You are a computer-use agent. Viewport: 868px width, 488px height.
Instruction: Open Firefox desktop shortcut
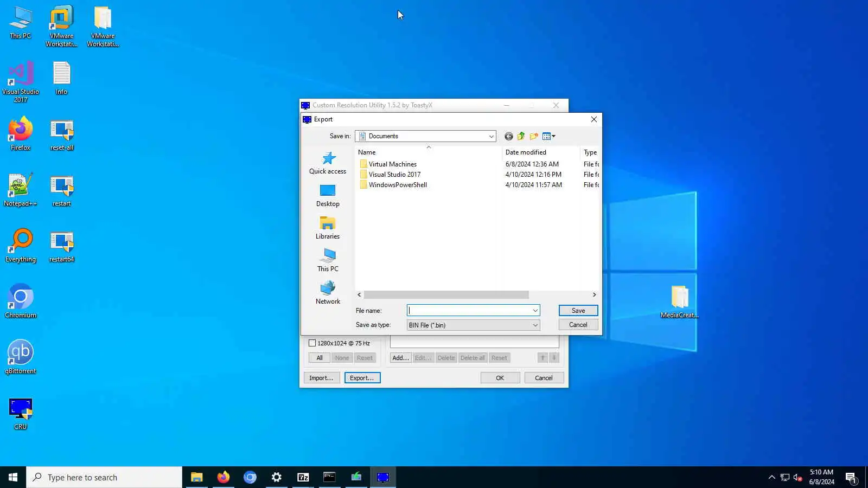pos(21,134)
